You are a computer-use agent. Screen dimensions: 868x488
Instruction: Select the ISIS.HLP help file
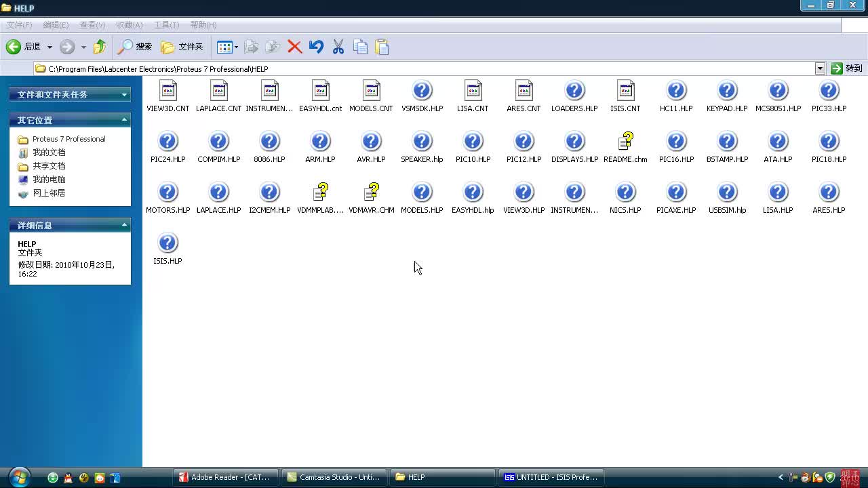pyautogui.click(x=167, y=243)
